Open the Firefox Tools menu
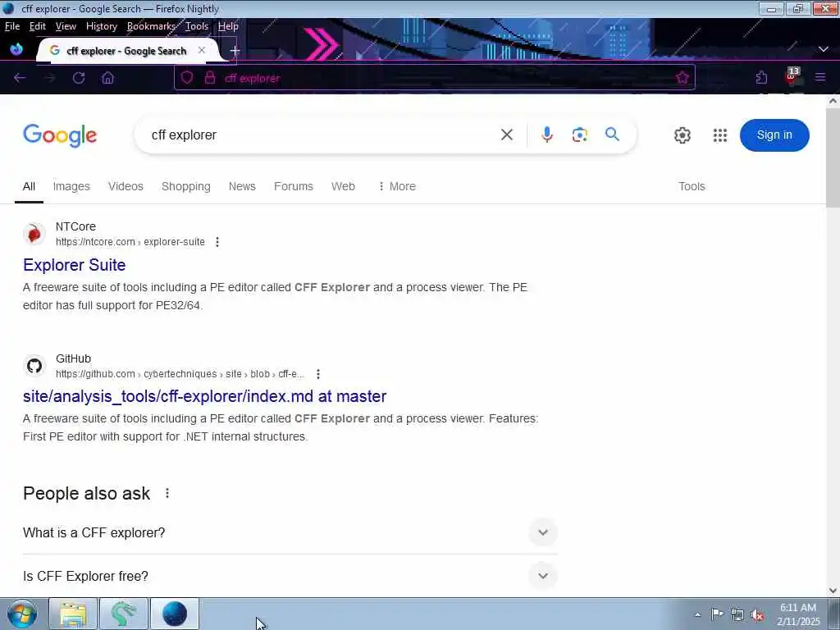Screen dimensions: 840x630 click(x=197, y=26)
